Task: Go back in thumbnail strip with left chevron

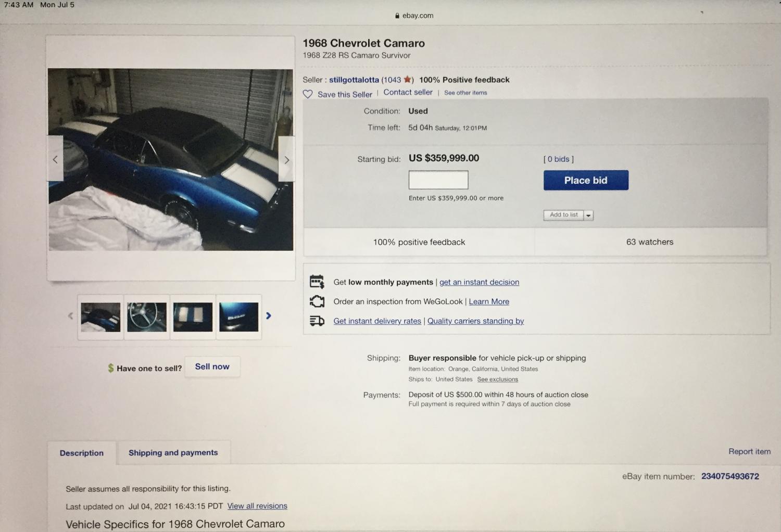Action: [71, 315]
